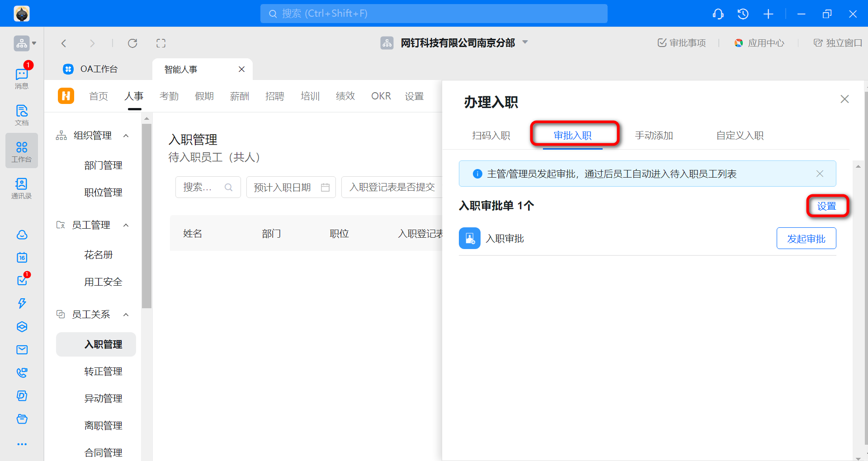The width and height of the screenshot is (868, 461).
Task: Click the sidebar icon above the folder icon
Action: pyautogui.click(x=22, y=396)
